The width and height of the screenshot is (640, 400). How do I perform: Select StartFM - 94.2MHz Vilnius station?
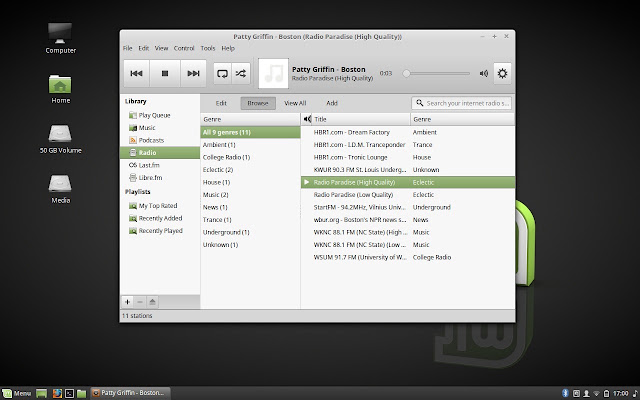click(408, 207)
